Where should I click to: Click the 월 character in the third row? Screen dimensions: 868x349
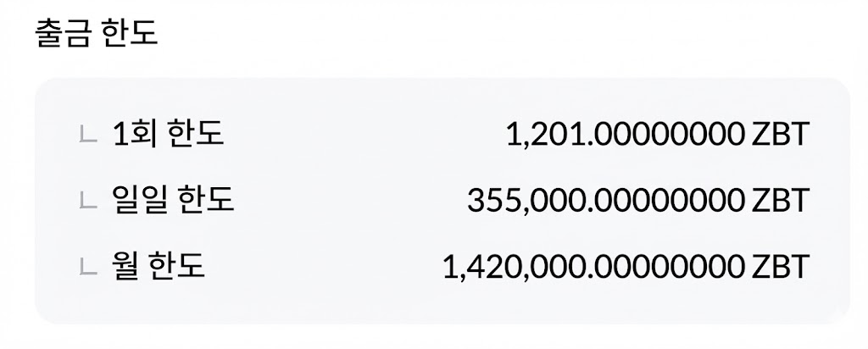124,268
